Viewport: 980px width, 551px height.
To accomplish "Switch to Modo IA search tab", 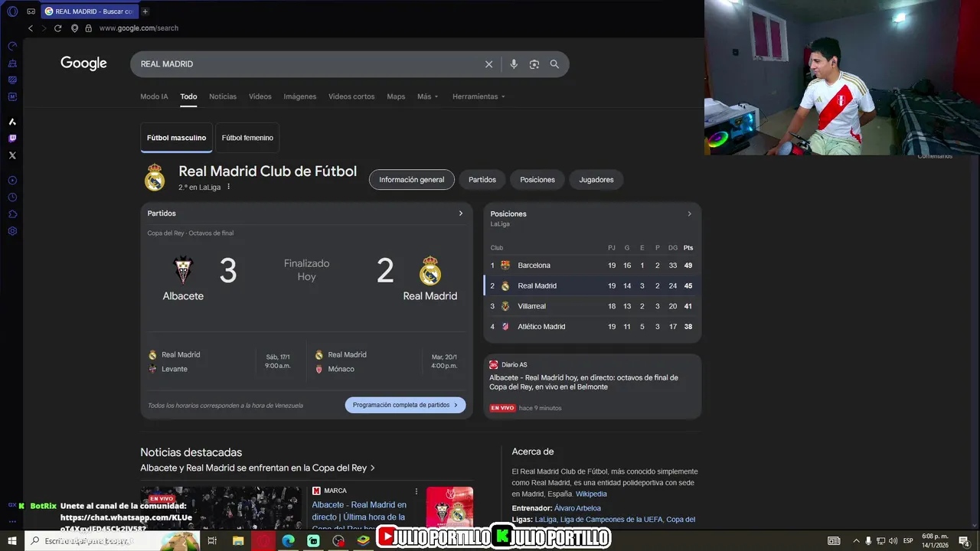I will pyautogui.click(x=154, y=96).
